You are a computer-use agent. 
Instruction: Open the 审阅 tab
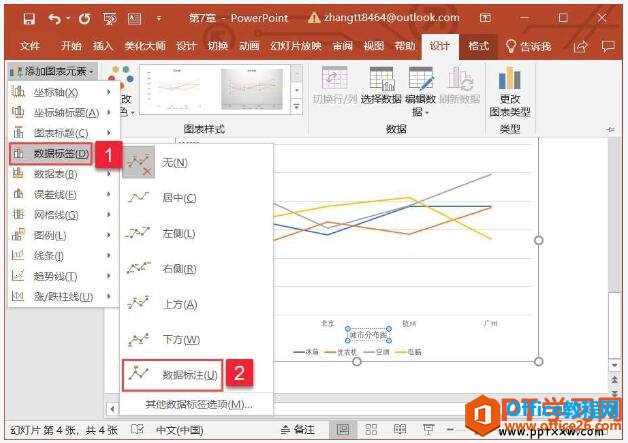(x=342, y=46)
